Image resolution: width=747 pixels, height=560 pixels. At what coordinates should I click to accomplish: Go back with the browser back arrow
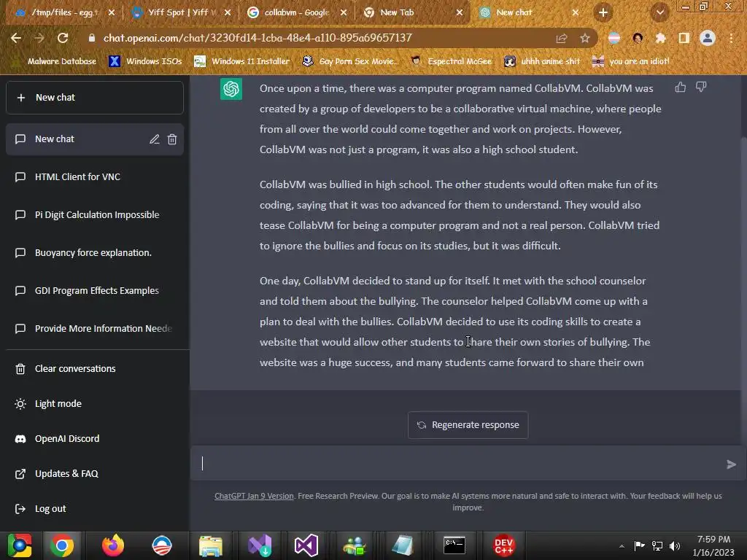click(x=16, y=38)
